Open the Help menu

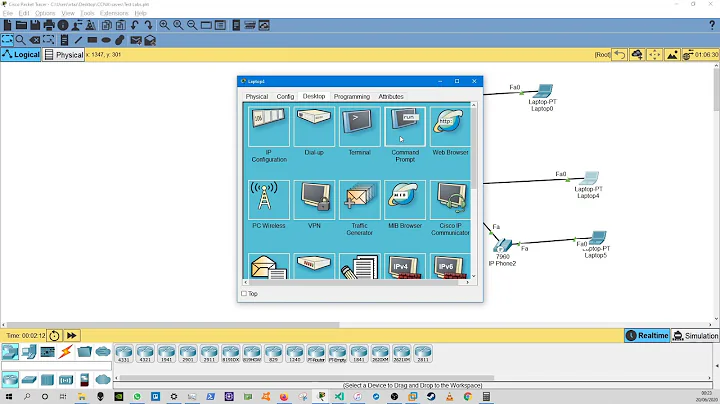(141, 13)
